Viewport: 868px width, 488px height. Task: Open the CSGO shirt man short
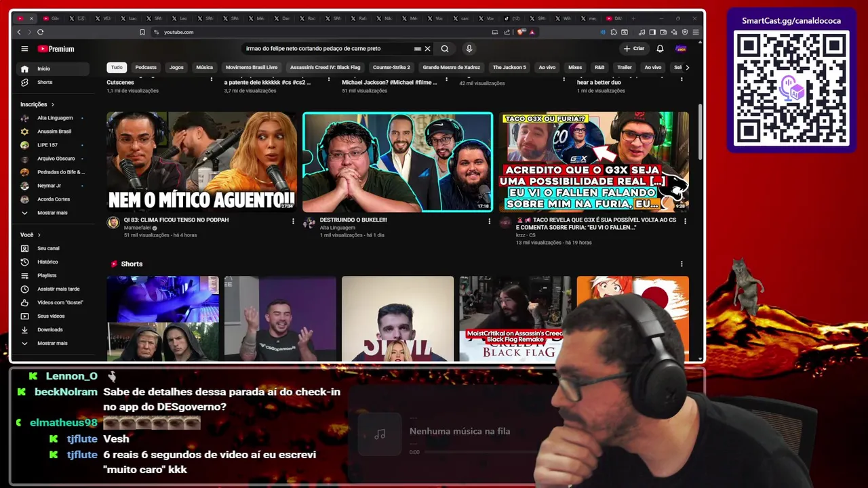[280, 318]
